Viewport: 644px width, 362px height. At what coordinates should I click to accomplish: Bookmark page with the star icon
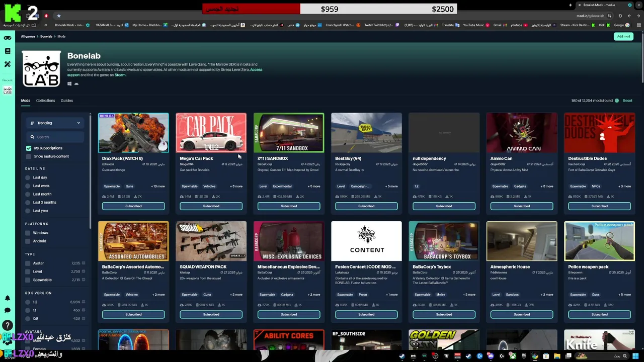coord(58,16)
